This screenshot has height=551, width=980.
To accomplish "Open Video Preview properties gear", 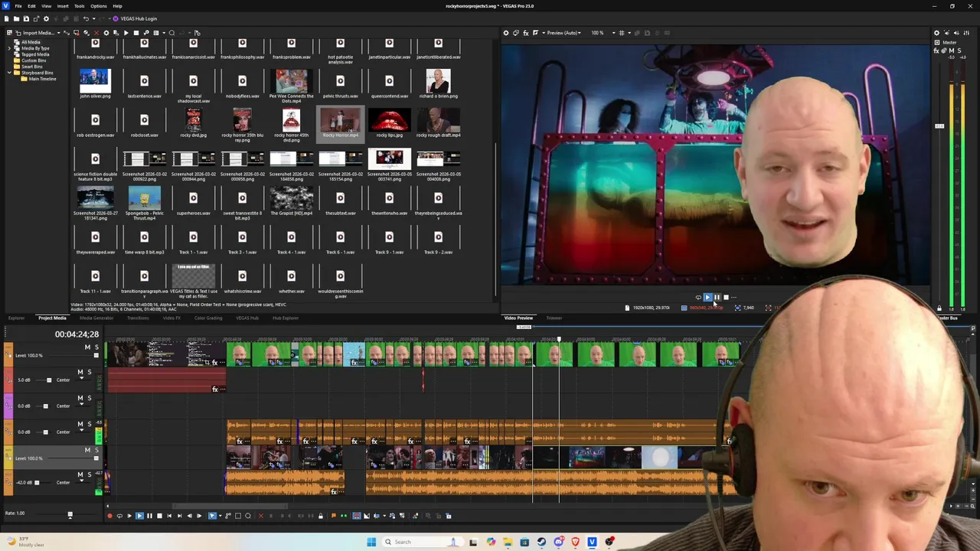I will coord(505,33).
